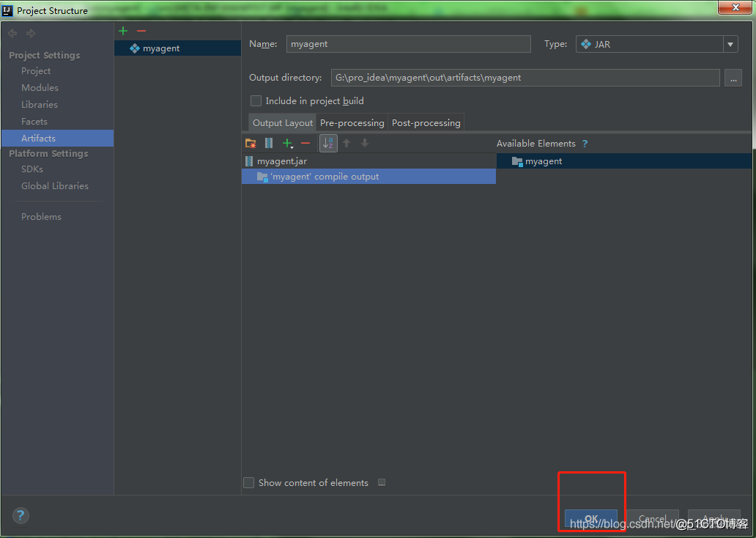Create an archive in output layout
Viewport: 756px width, 538px height.
pyautogui.click(x=269, y=144)
